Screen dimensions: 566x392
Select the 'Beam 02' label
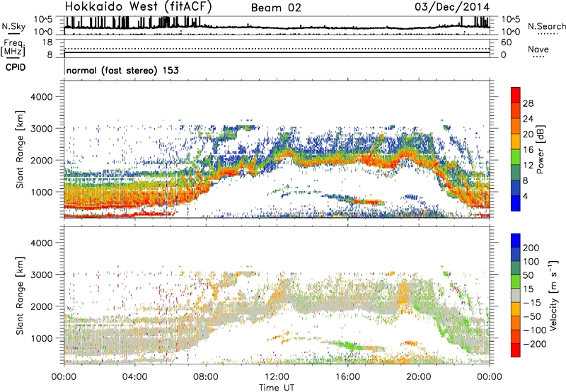(x=276, y=8)
